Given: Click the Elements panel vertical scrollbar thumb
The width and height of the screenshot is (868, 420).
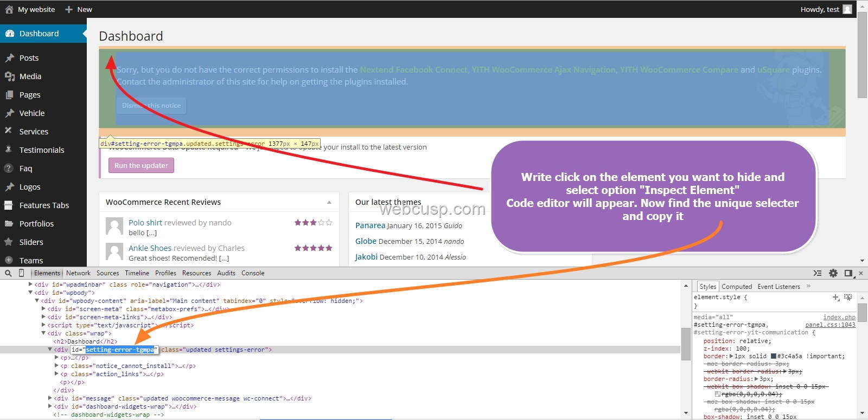Looking at the screenshot, I should coord(686,344).
